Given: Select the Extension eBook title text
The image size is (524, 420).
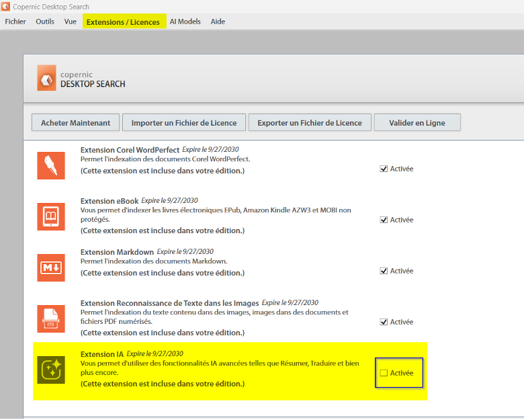Looking at the screenshot, I should [110, 201].
